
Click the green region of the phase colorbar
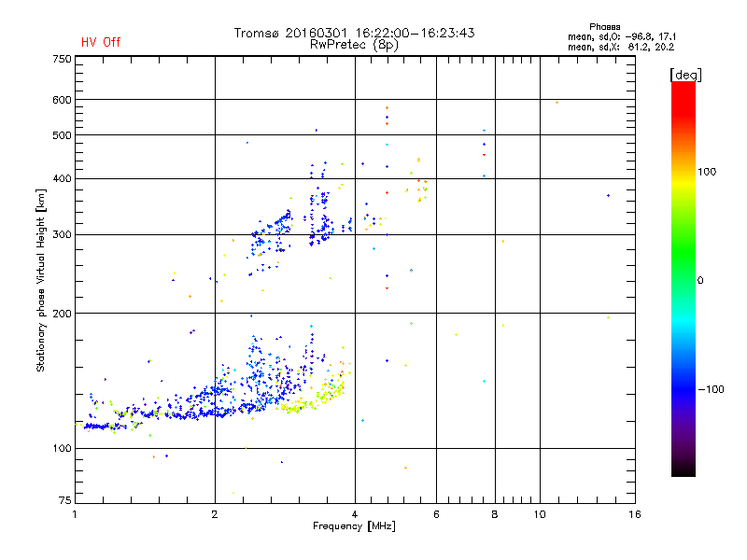[684, 252]
